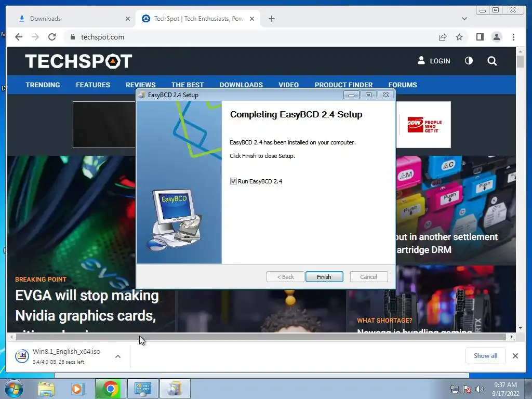Open the Action Center flag icon
This screenshot has width=532, height=399.
tap(467, 389)
